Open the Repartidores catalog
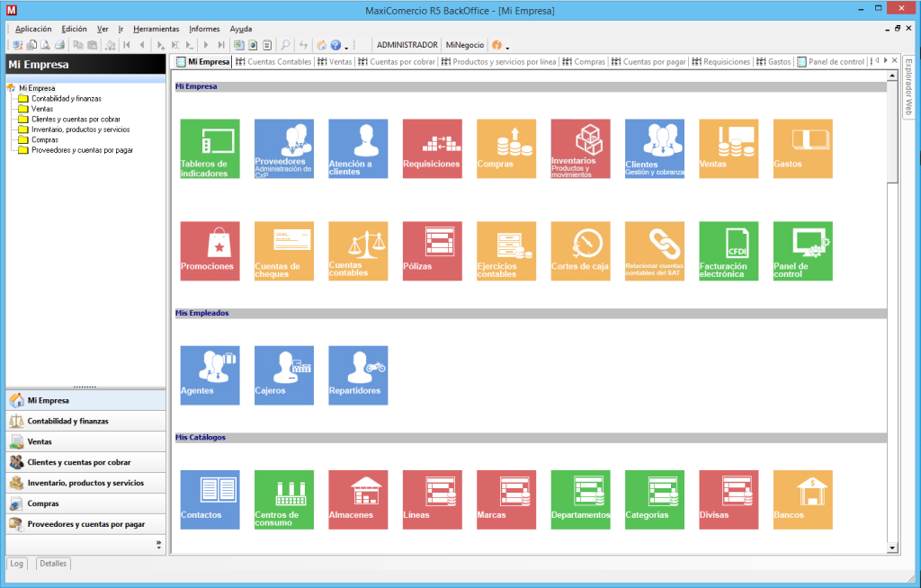 click(357, 375)
